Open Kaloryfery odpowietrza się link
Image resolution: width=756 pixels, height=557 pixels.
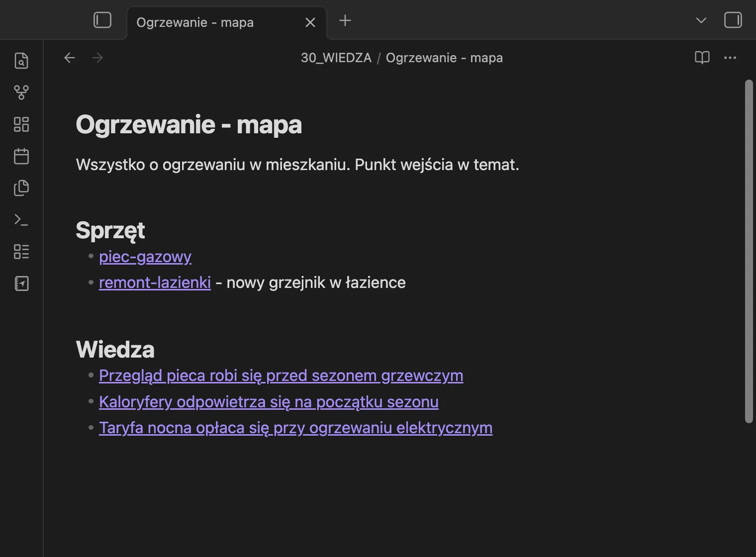pyautogui.click(x=269, y=402)
